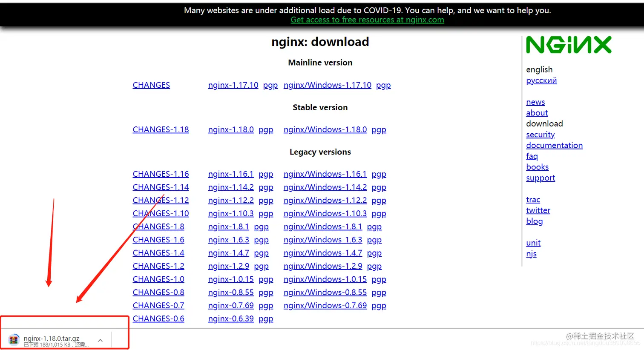The height and width of the screenshot is (350, 644).
Task: Open the security page
Action: tap(540, 135)
